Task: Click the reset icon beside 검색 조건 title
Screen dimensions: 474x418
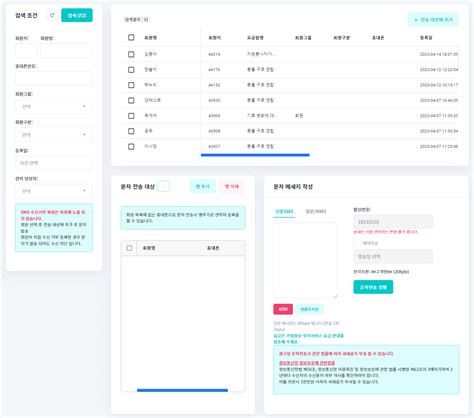Action: pyautogui.click(x=52, y=15)
